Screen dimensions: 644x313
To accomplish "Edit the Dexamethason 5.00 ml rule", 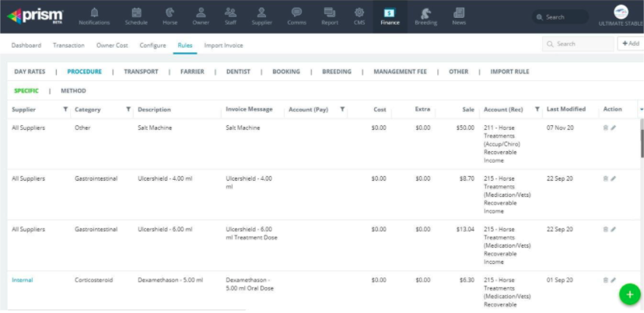I will click(x=614, y=280).
